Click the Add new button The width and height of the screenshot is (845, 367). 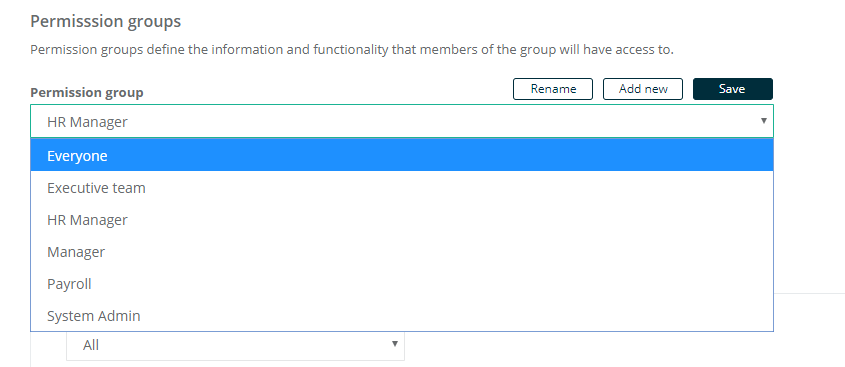(x=643, y=89)
